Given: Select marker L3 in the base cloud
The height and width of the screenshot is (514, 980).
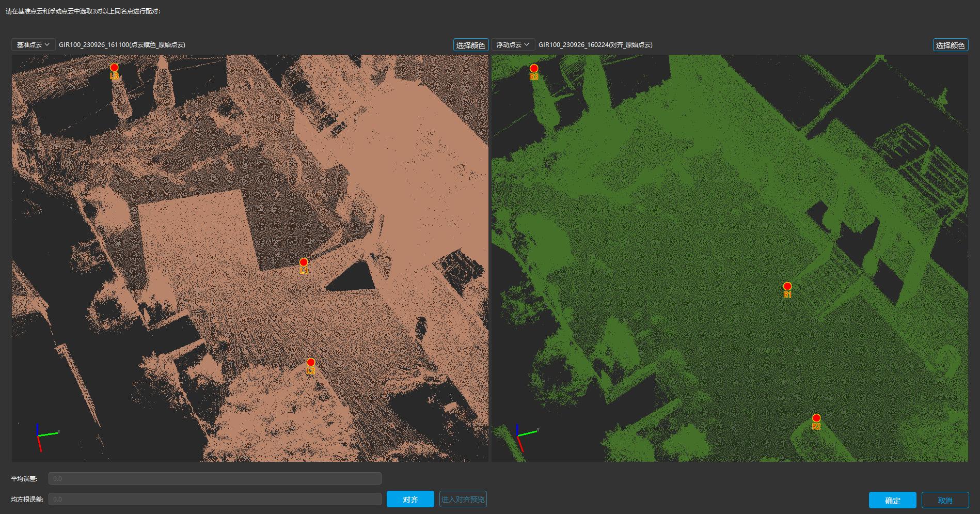Looking at the screenshot, I should tap(114, 68).
